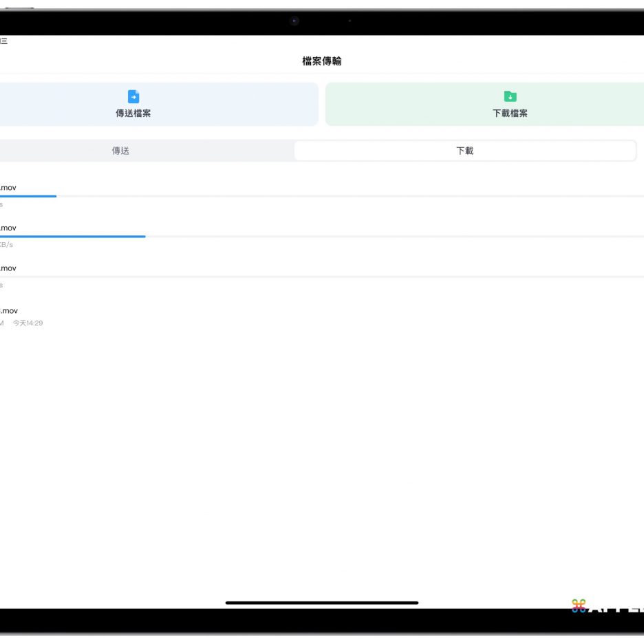
Task: Tap the 檔案傳輸 page title
Action: tap(322, 61)
